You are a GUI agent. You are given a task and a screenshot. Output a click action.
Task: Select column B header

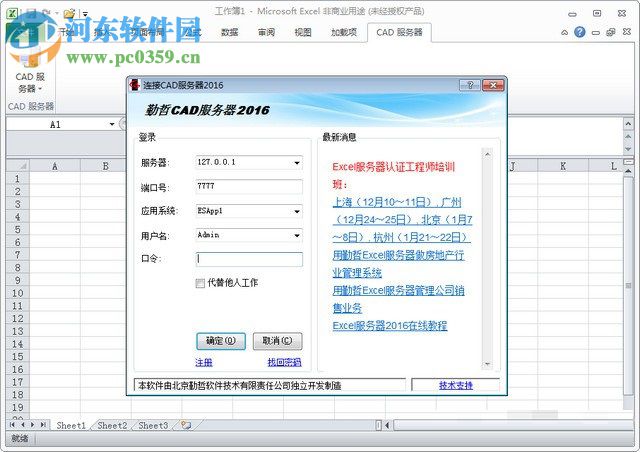click(x=106, y=166)
